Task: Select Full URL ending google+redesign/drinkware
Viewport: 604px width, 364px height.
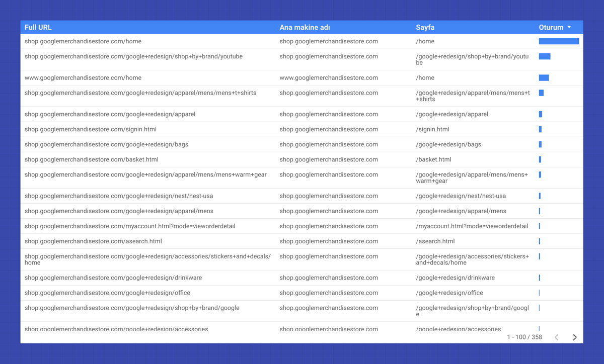Action: coord(113,278)
